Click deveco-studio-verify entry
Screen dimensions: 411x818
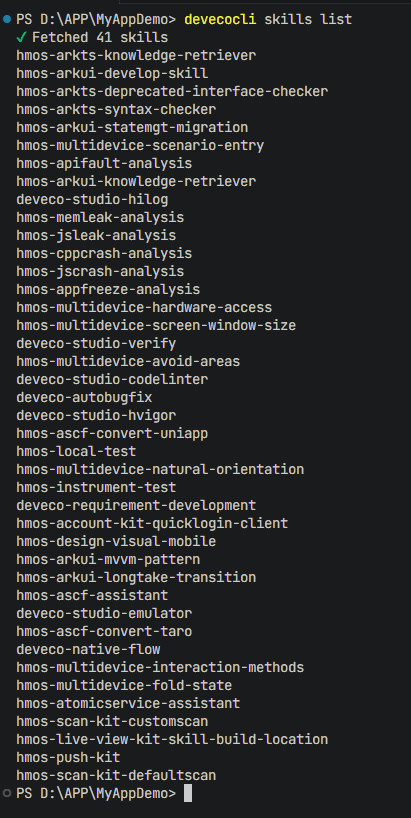[x=96, y=344]
